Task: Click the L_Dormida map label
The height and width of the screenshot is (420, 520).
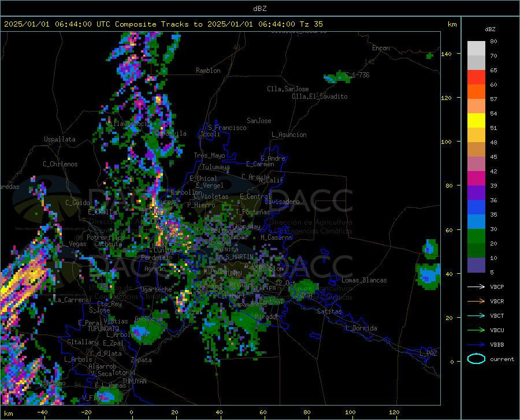Action: pyautogui.click(x=361, y=328)
